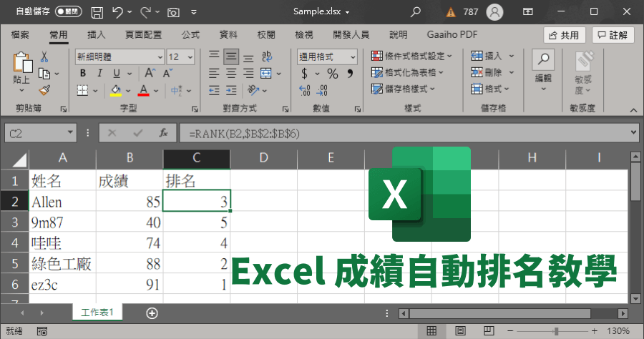Switch to Normal view in status bar
The height and width of the screenshot is (339, 644).
(431, 331)
